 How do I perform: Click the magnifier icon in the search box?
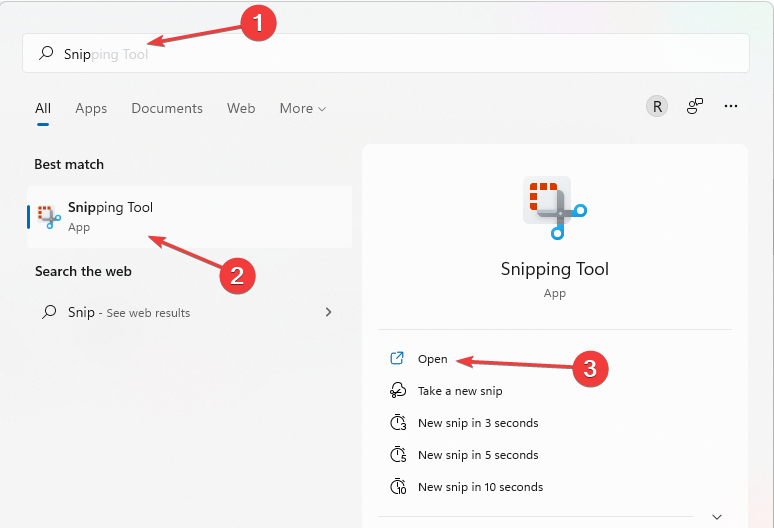46,54
